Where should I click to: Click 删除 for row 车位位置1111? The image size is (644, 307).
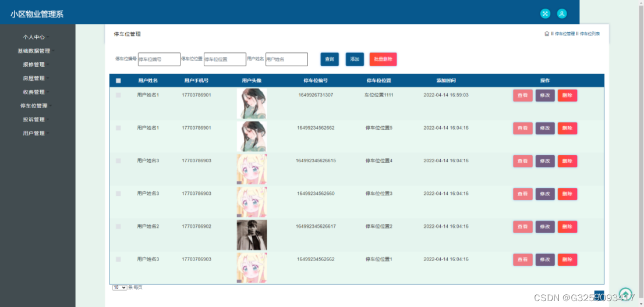point(567,95)
